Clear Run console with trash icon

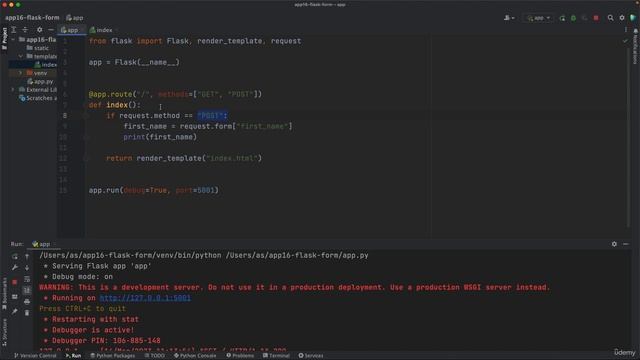click(27, 313)
